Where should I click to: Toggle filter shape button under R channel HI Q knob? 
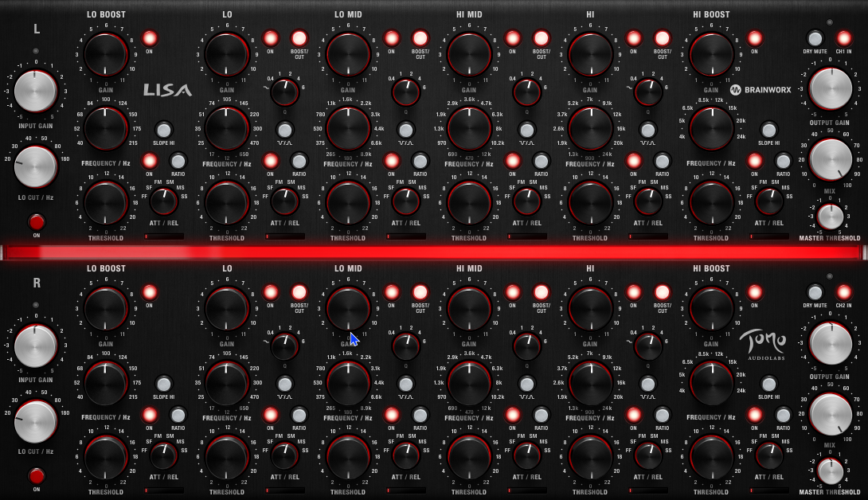647,384
